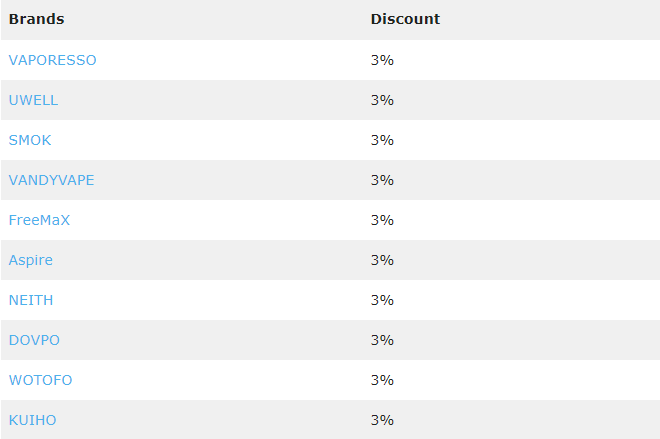Go to the NEITH brand page
The image size is (660, 439).
tap(31, 300)
